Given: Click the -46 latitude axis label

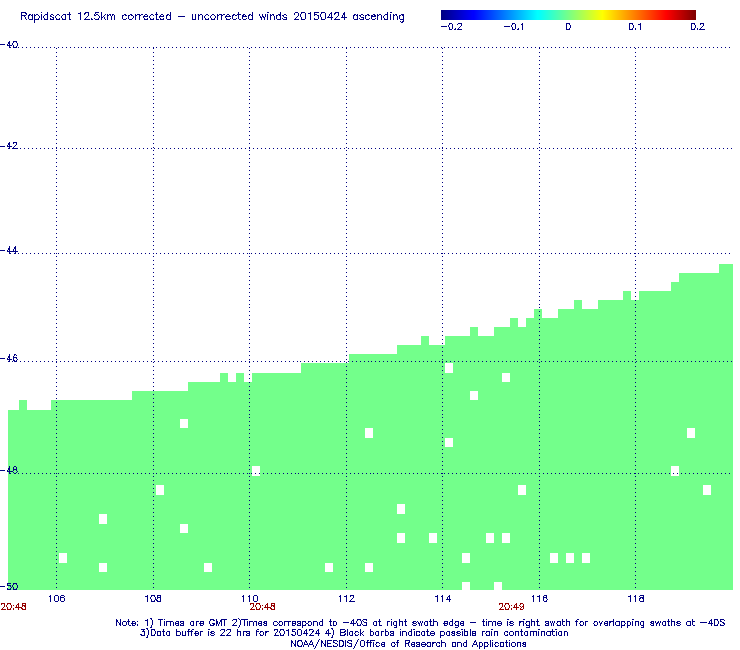Looking at the screenshot, I should click(9, 359).
